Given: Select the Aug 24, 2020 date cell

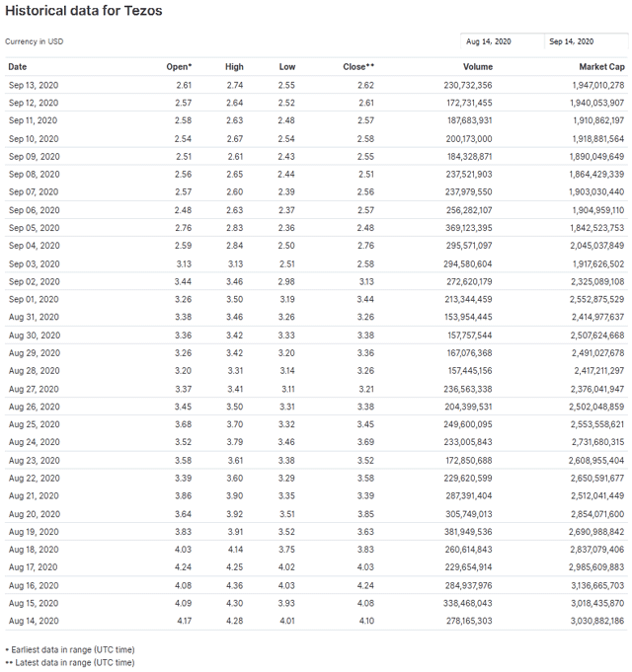Looking at the screenshot, I should [x=35, y=442].
